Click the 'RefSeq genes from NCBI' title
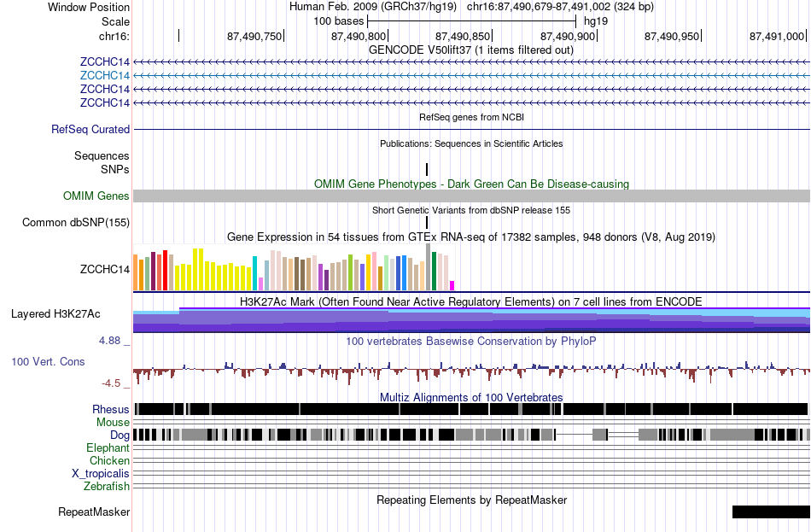Screen dimensions: 811x532 click(472, 117)
